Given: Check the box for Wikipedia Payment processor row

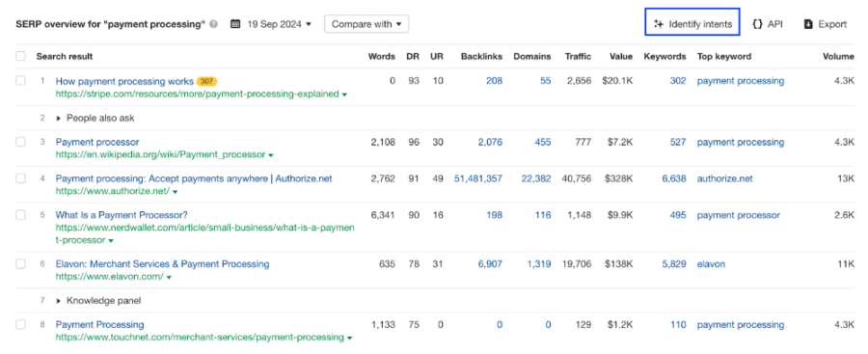Looking at the screenshot, I should (20, 142).
